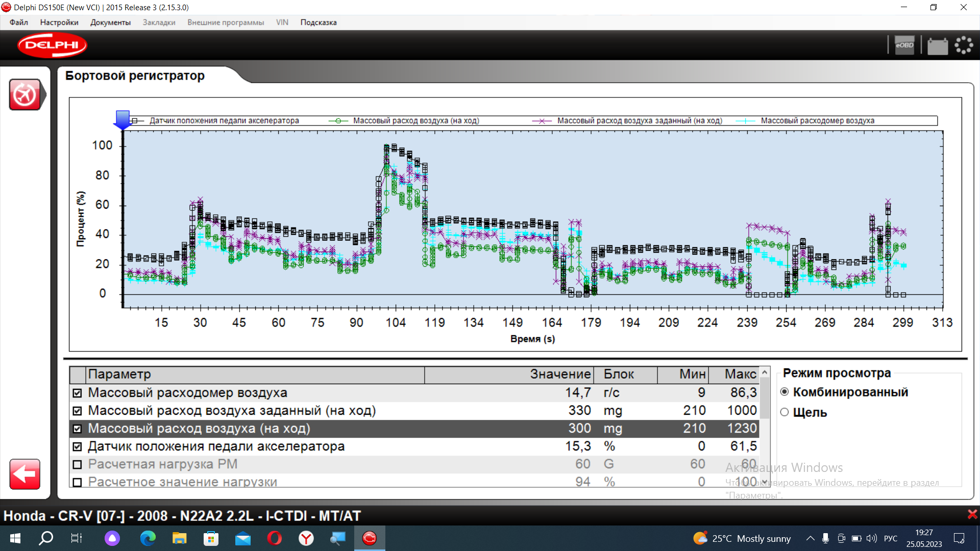
Task: Open volume control in system tray
Action: click(x=872, y=538)
